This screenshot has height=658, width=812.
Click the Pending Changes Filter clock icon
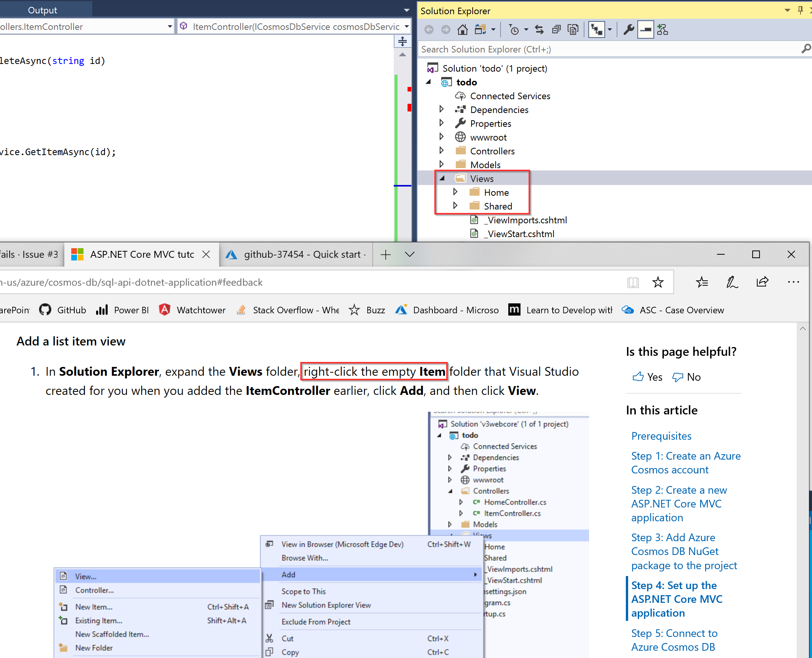pyautogui.click(x=514, y=29)
